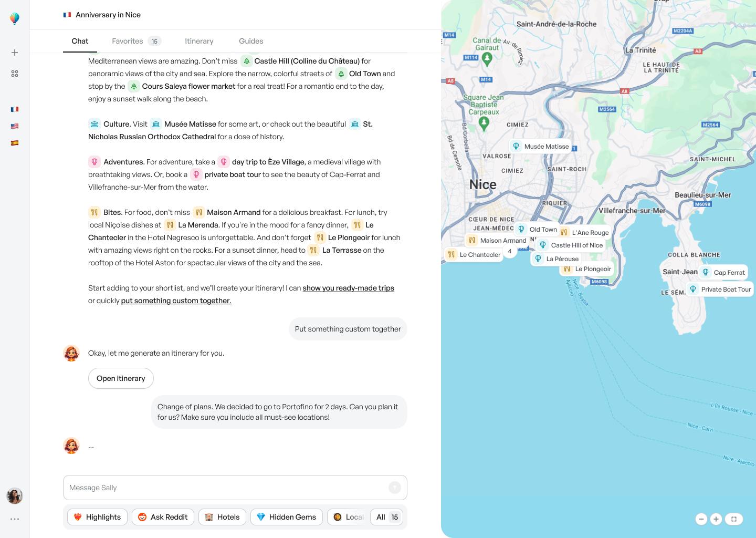The width and height of the screenshot is (756, 538).
Task: Open the grid apps icon in sidebar
Action: (15, 74)
